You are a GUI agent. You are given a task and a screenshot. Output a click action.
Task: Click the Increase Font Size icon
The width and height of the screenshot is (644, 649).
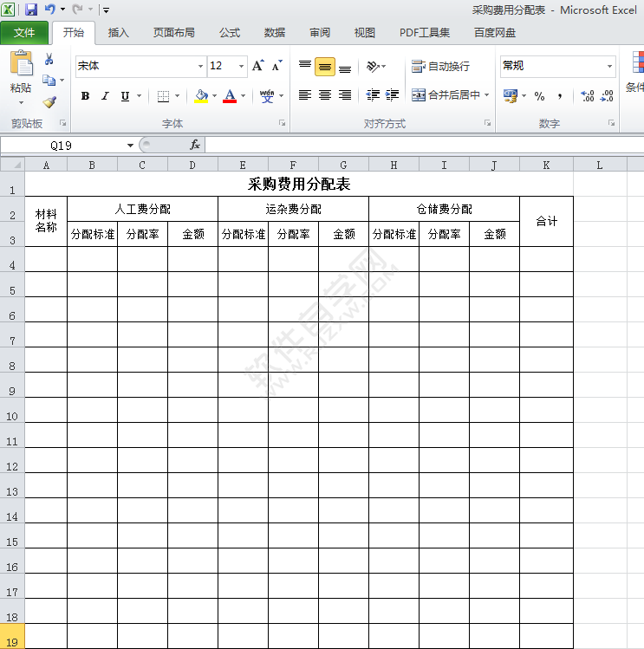(x=258, y=66)
